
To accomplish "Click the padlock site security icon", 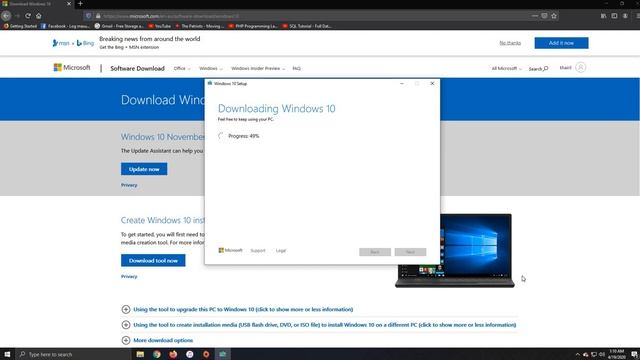I will click(x=98, y=16).
